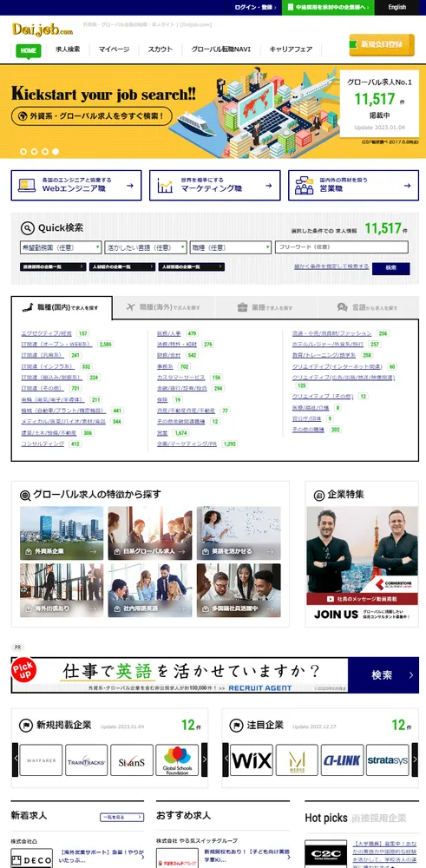Click arrow on the Webエンジニア職 card
This screenshot has height=868, width=426.
click(130, 186)
